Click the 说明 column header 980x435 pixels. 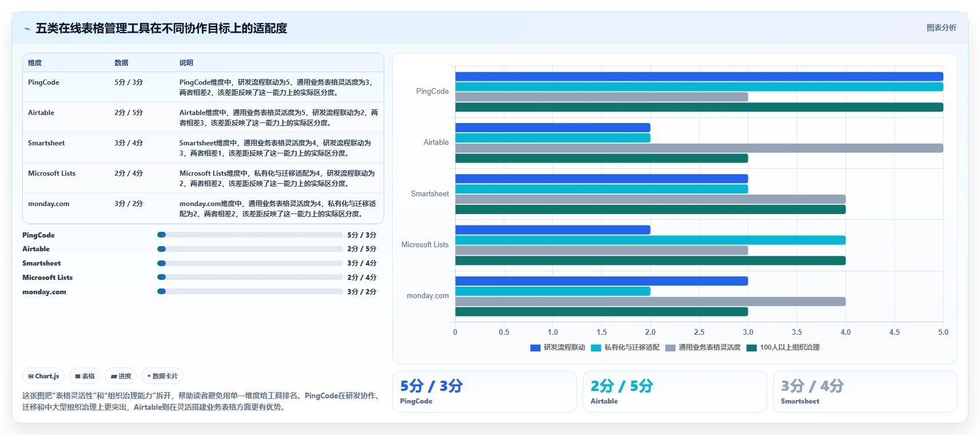[x=186, y=63]
